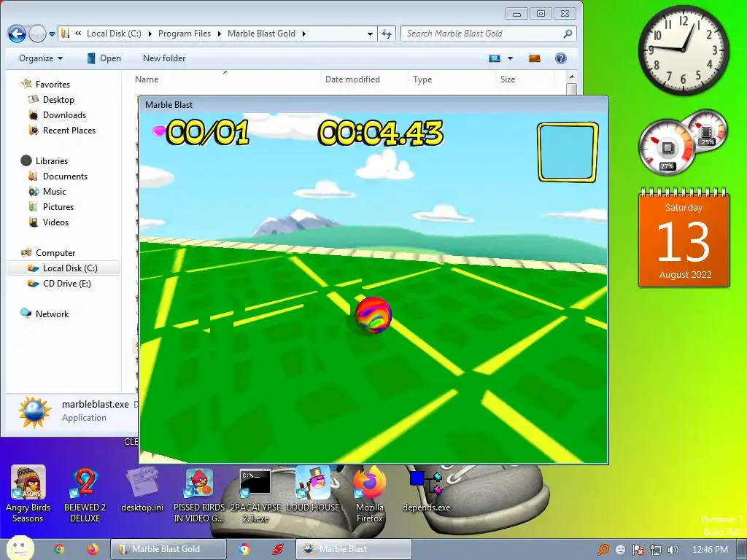
Task: Expand the arrow after Local Disk (C:) breadcrumb
Action: pos(150,34)
